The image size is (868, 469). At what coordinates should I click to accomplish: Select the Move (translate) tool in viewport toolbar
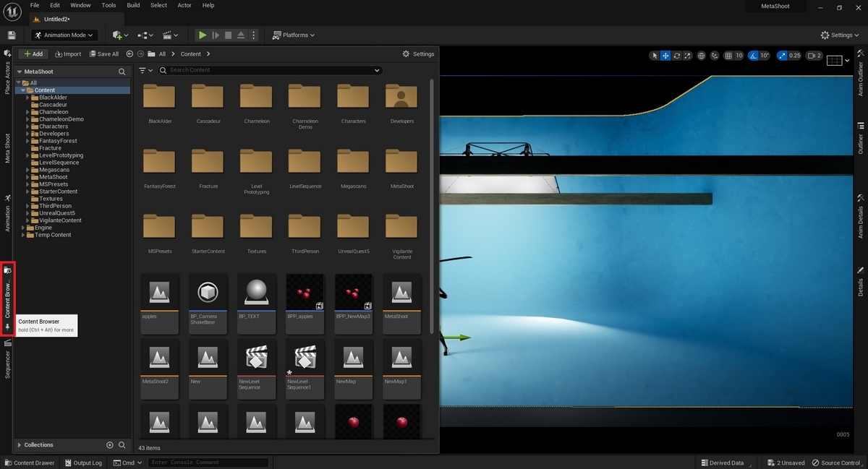click(x=665, y=55)
